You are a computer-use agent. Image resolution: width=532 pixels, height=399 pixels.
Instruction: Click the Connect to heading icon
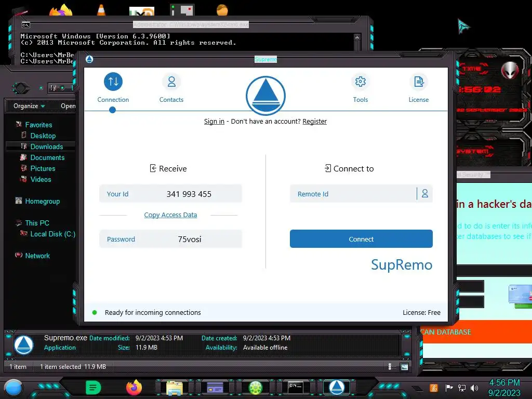point(328,168)
